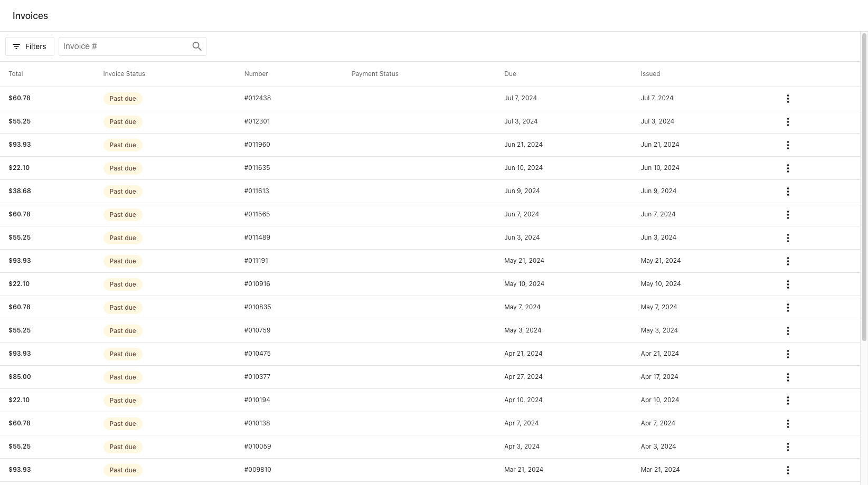Click the Jul 7, 2024 issued date link
This screenshot has height=485, width=868.
[x=657, y=98]
